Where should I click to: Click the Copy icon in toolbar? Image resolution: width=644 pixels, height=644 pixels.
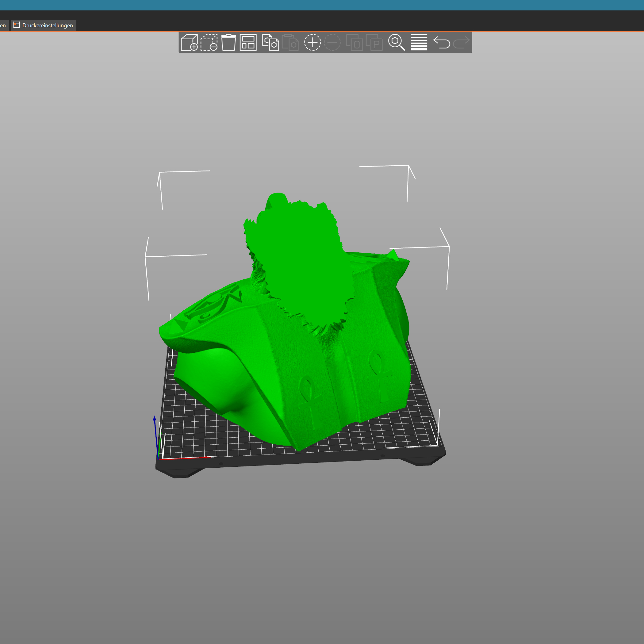coord(270,42)
